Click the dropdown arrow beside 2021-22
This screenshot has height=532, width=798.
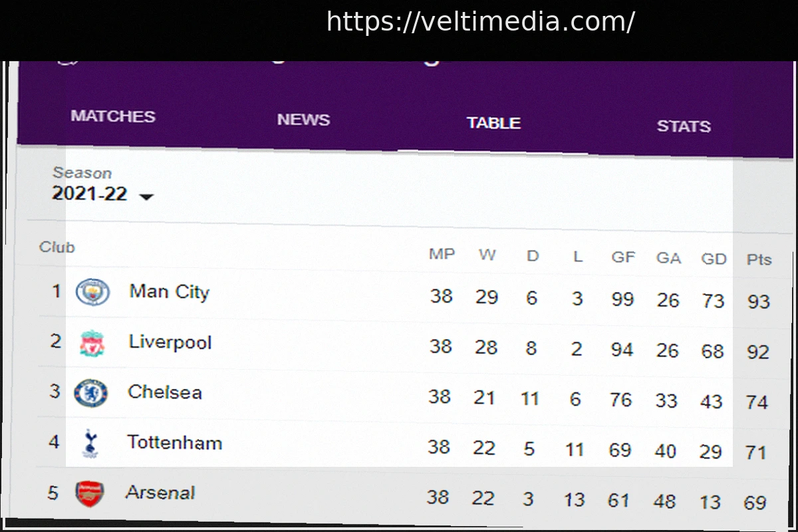(x=146, y=197)
